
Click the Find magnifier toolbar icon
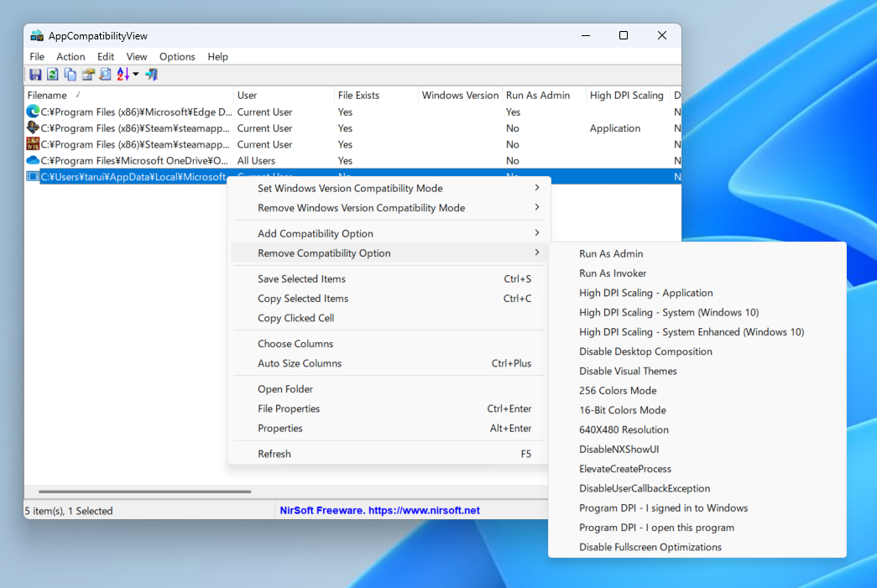point(105,75)
